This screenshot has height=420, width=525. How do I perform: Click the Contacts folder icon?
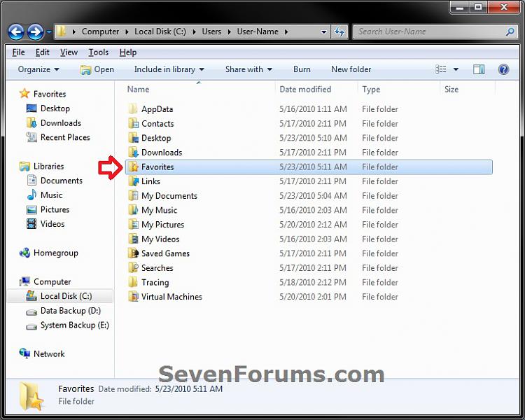click(133, 123)
